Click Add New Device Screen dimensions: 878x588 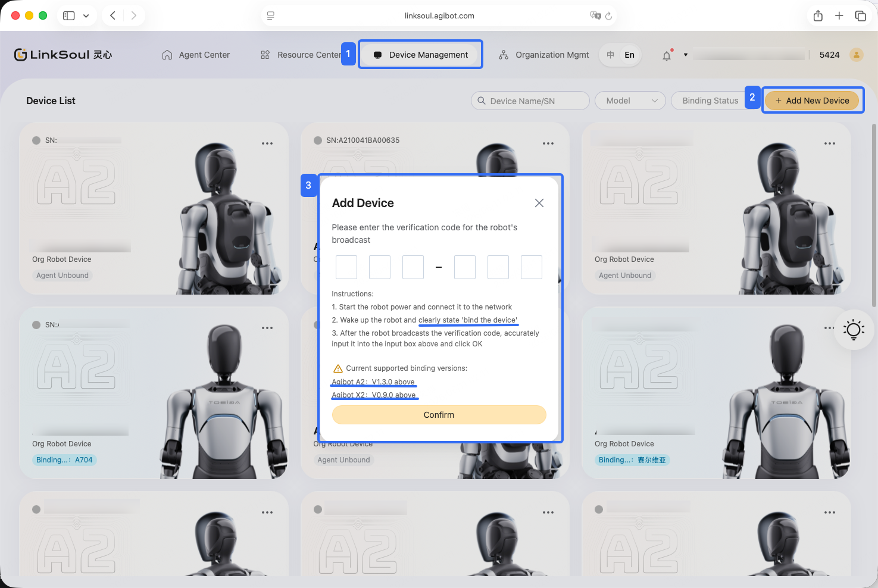pos(813,101)
